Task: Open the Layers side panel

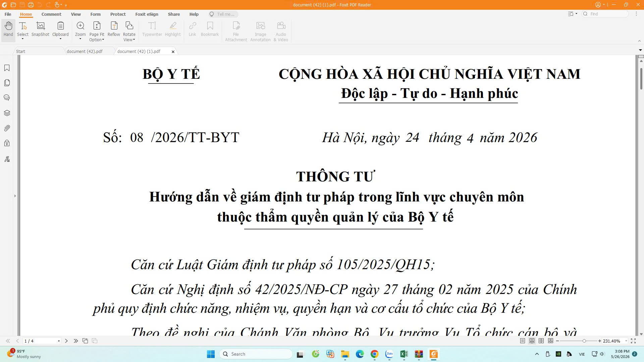Action: 7,113
